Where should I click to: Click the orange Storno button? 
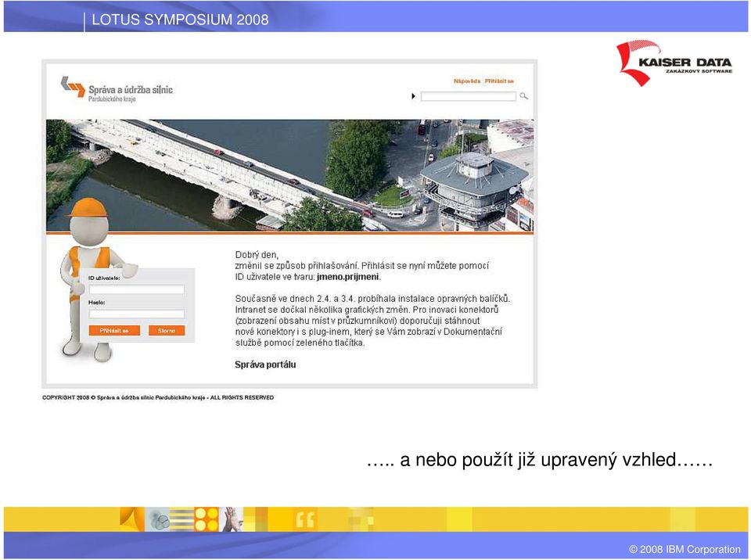(x=167, y=331)
